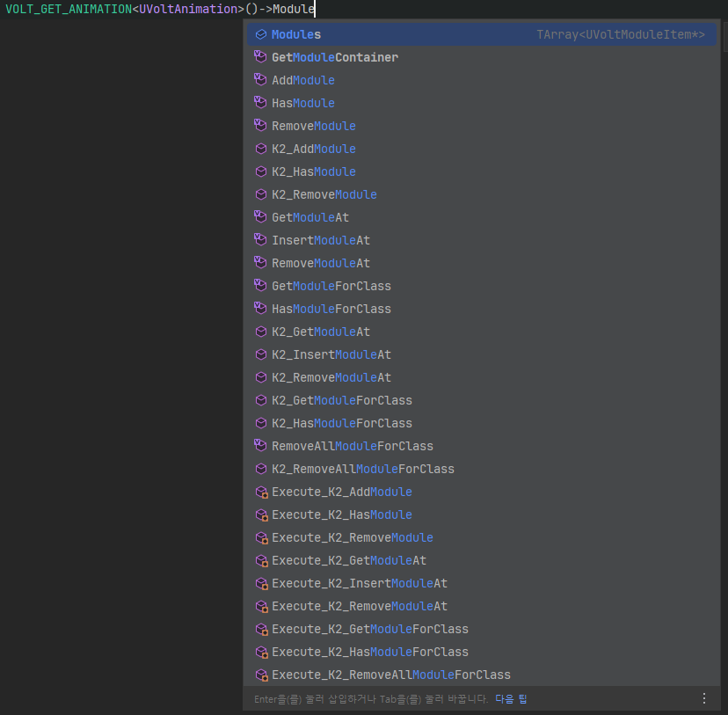The image size is (728, 715).
Task: Click the icon beside Execute_K2_RemoveAllModuleForClass
Action: (x=260, y=675)
